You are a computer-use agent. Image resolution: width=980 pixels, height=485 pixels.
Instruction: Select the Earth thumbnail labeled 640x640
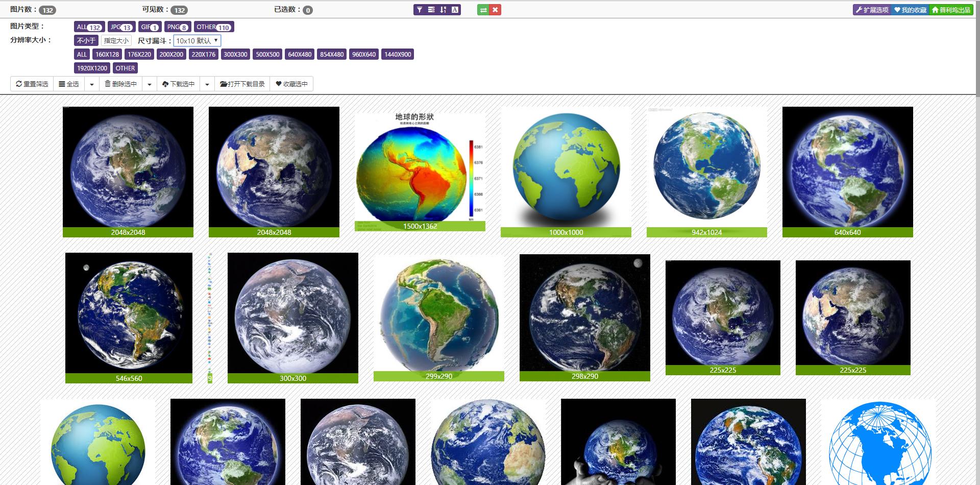[x=848, y=172]
